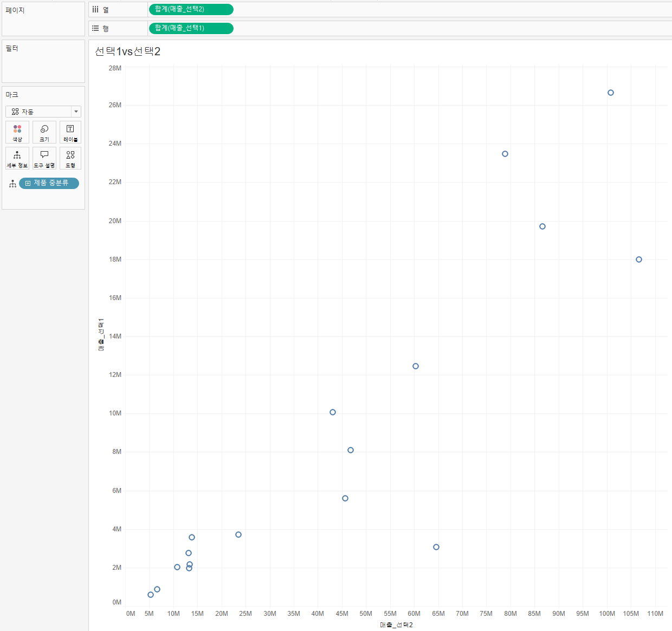Select the highest data point near 26.6M

click(x=611, y=93)
